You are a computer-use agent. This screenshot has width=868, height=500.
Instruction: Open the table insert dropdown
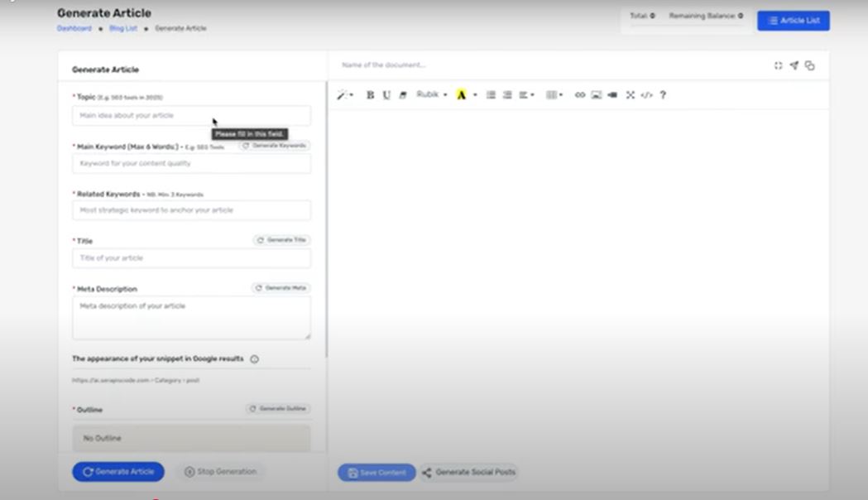coord(553,95)
